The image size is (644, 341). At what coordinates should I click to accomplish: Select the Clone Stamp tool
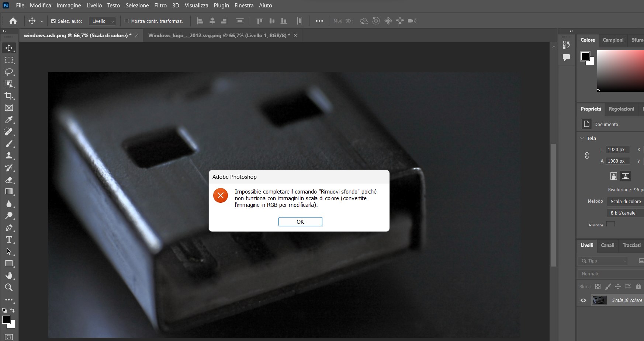click(9, 156)
